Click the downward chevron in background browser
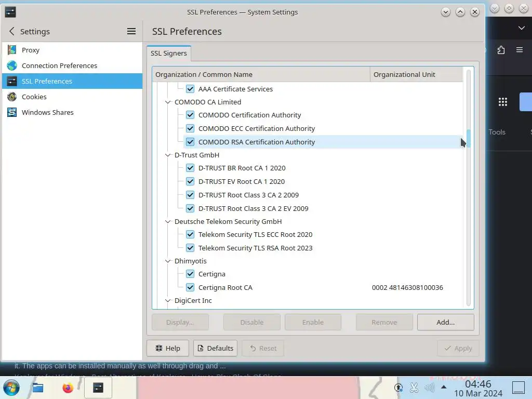This screenshot has height=399, width=532. point(522,28)
